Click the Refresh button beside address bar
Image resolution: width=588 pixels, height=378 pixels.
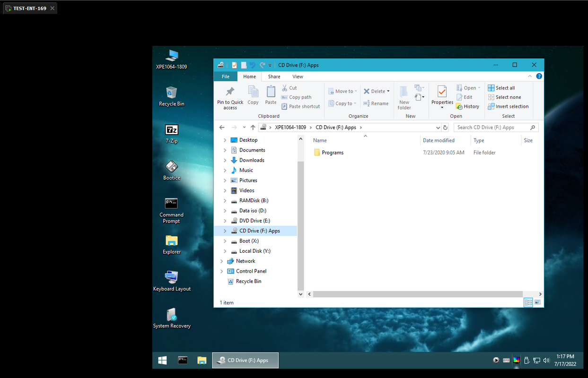click(445, 128)
